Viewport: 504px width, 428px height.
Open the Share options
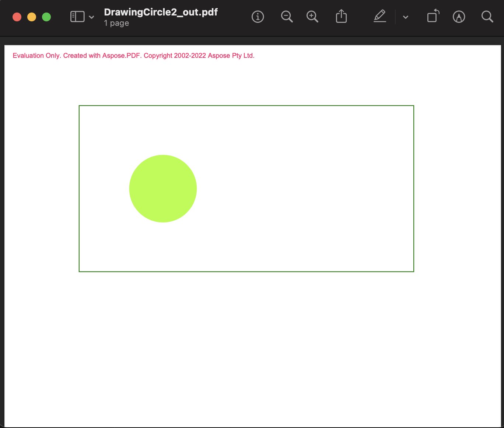click(341, 17)
